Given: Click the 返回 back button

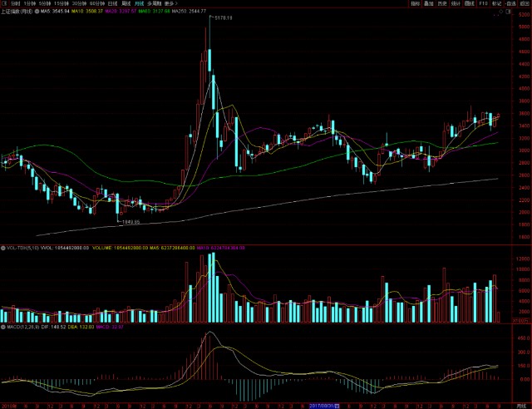Looking at the screenshot, I should [x=525, y=3].
